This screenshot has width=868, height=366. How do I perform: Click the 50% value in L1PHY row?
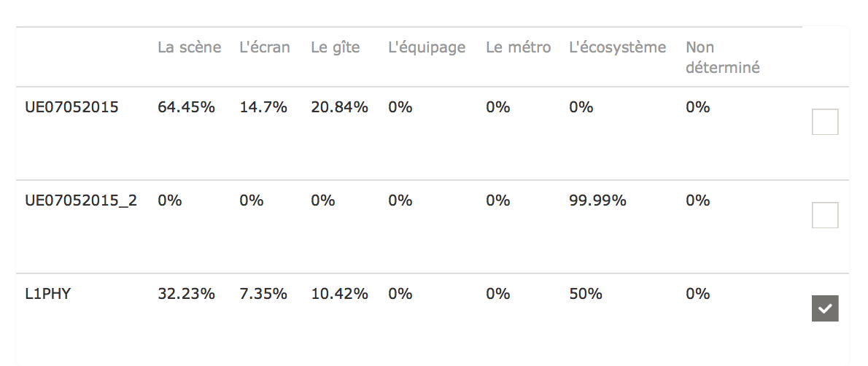point(586,294)
